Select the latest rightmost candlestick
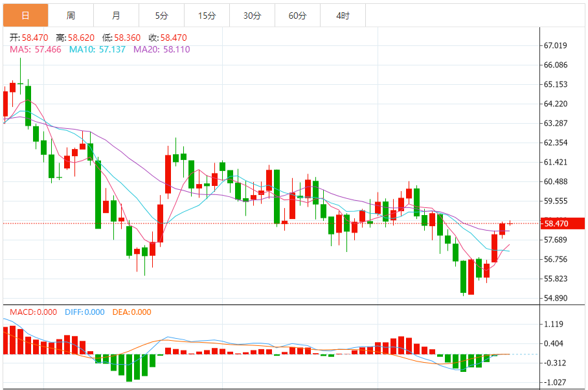Image resolution: width=588 pixels, height=390 pixels. 510,223
